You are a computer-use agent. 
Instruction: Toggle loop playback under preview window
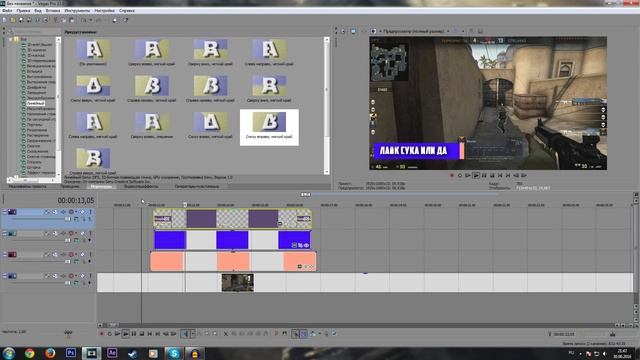(460, 176)
